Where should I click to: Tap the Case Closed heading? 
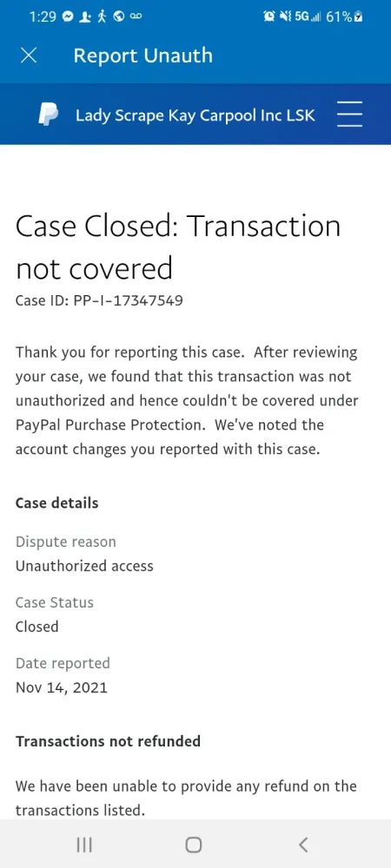pyautogui.click(x=178, y=247)
